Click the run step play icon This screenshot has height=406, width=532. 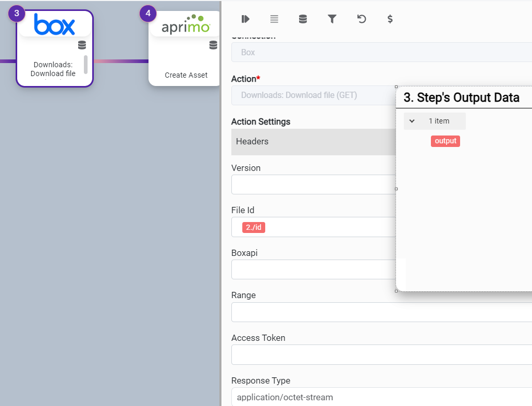(245, 19)
